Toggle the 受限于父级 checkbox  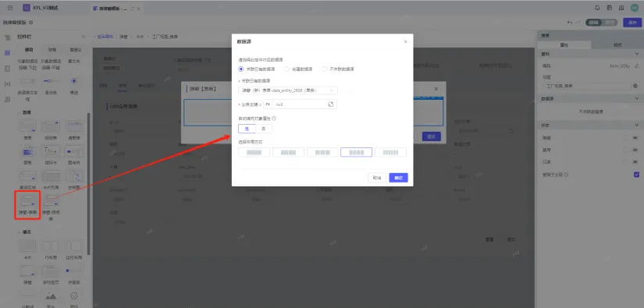point(637,175)
